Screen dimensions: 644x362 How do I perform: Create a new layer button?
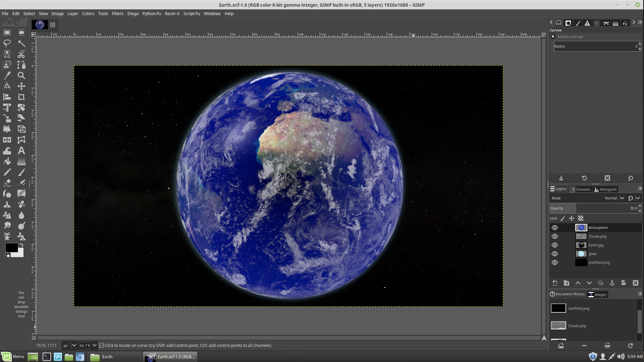click(555, 283)
